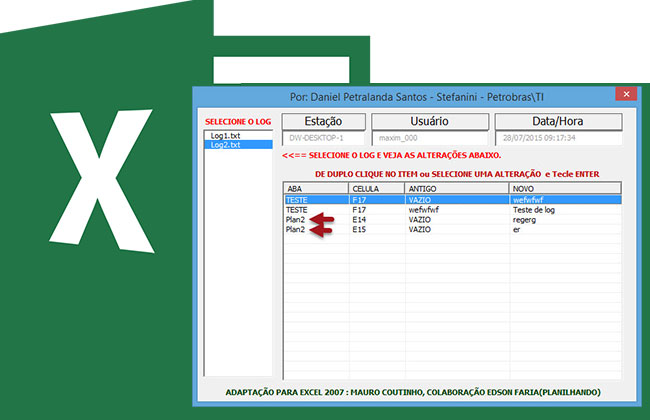The width and height of the screenshot is (650, 420).
Task: Click the ANTIGO column header
Action: pyautogui.click(x=456, y=189)
